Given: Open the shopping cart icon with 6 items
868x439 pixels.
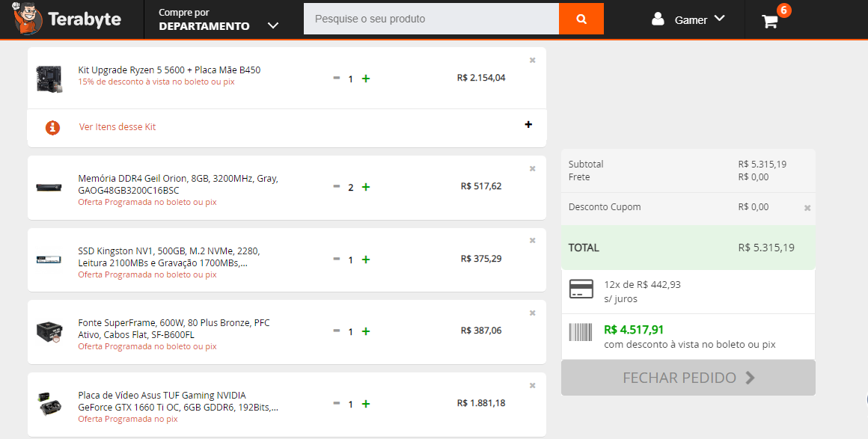Looking at the screenshot, I should [x=770, y=21].
